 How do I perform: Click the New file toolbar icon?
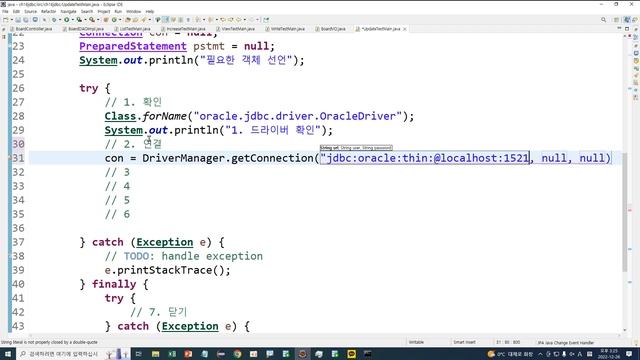6,20
